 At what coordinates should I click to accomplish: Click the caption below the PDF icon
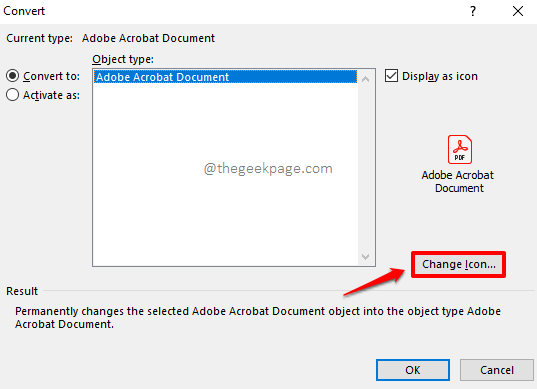click(458, 181)
